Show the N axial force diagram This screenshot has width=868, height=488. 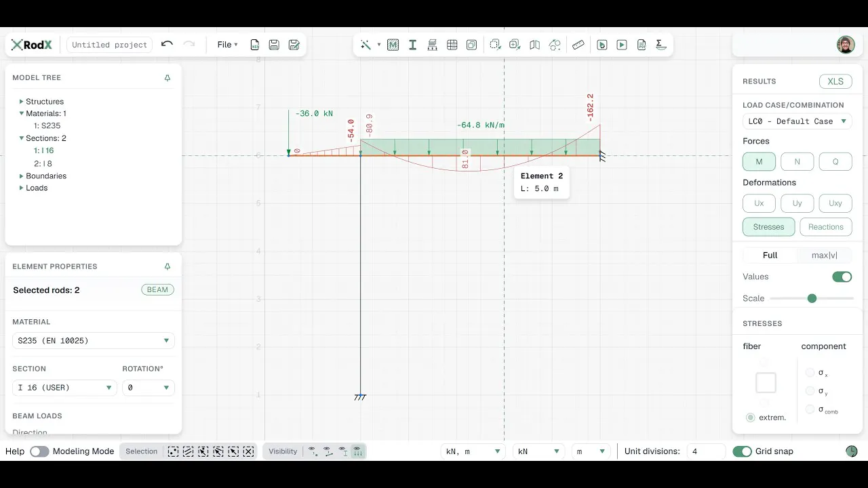point(797,162)
